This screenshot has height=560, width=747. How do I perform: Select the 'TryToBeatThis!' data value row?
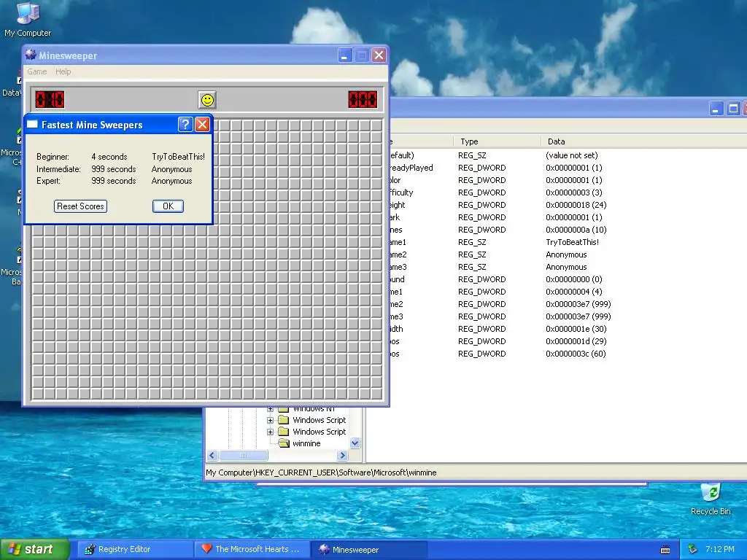tap(572, 242)
